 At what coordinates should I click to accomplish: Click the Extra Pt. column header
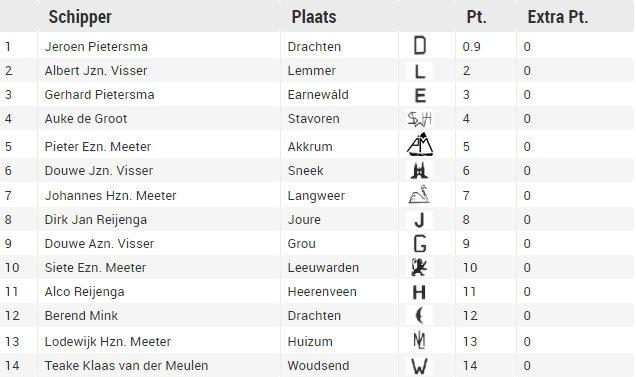coord(558,17)
